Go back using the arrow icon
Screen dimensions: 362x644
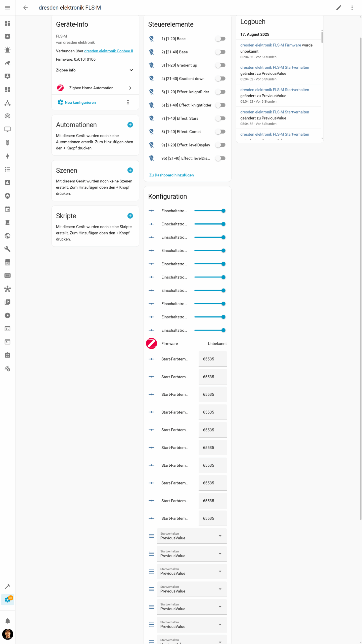(x=25, y=8)
